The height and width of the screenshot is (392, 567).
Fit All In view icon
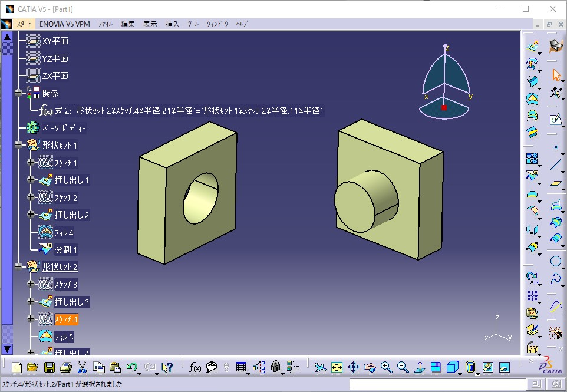337,367
